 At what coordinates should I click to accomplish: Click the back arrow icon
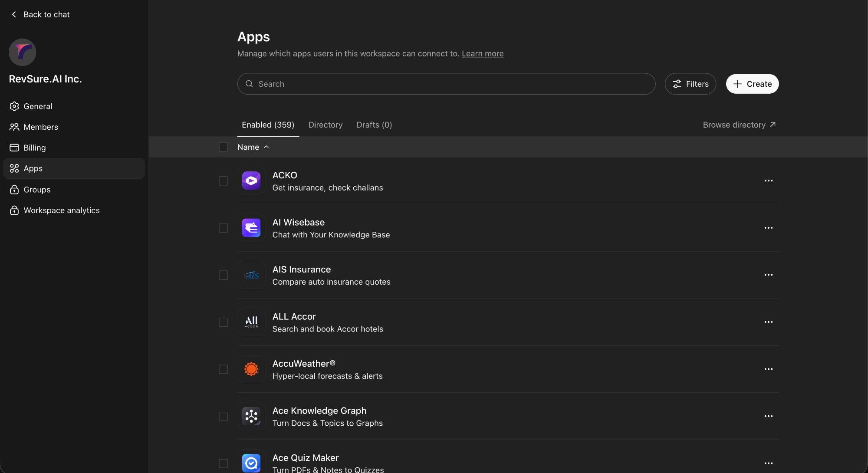pos(14,14)
